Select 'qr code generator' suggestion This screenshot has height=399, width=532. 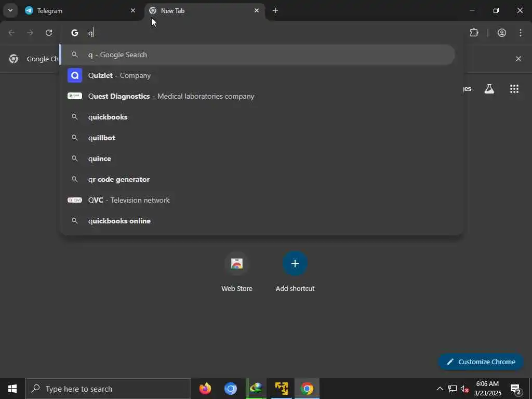(x=258, y=179)
